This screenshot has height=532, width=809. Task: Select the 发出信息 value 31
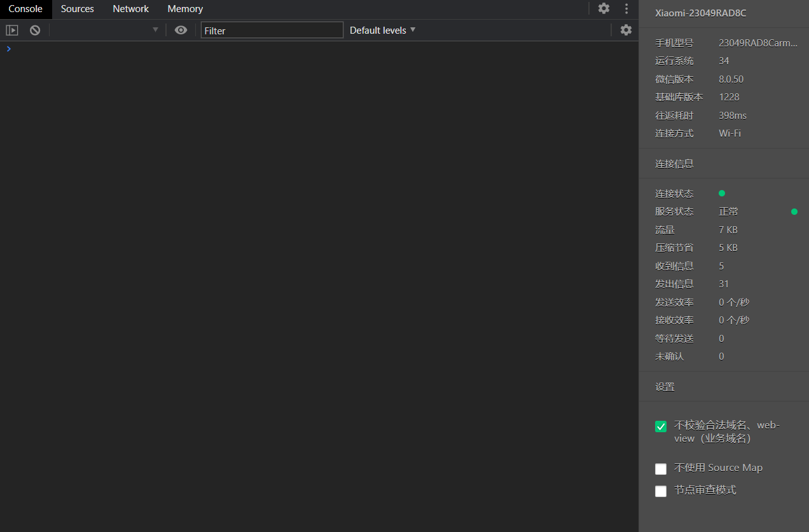(x=724, y=283)
